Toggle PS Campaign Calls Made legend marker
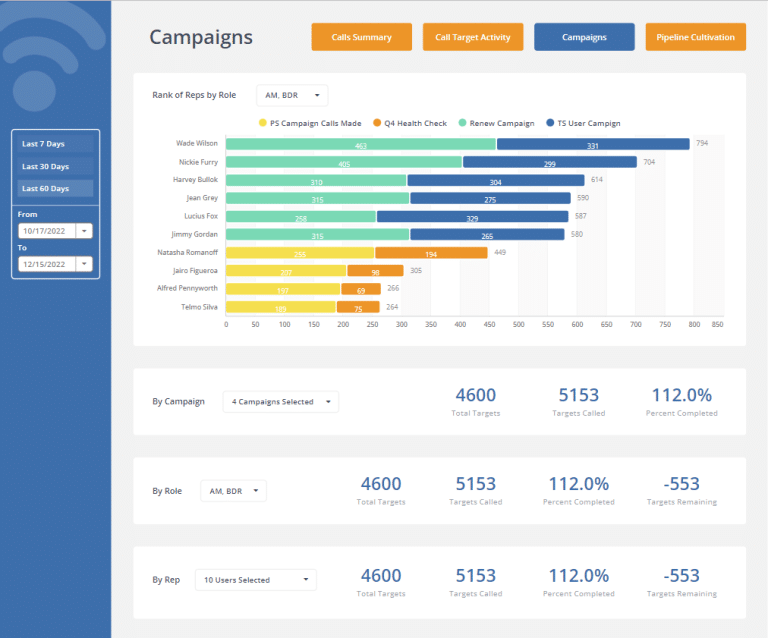Image resolution: width=768 pixels, height=638 pixels. tap(263, 123)
